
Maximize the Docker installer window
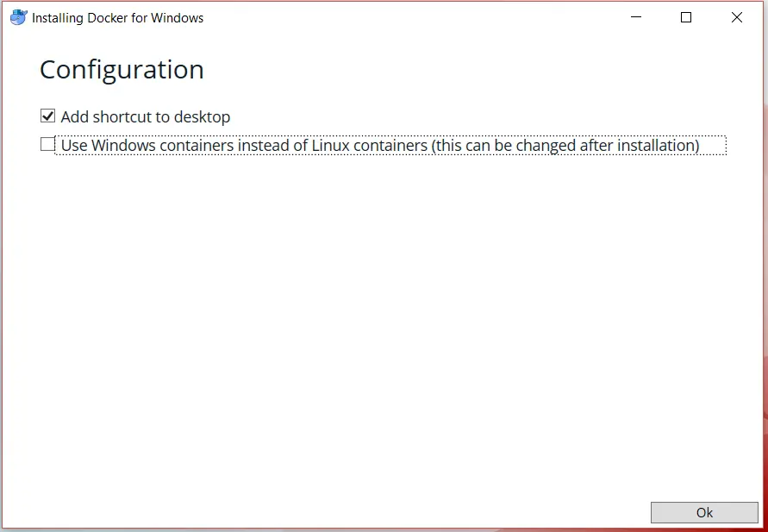pos(686,17)
